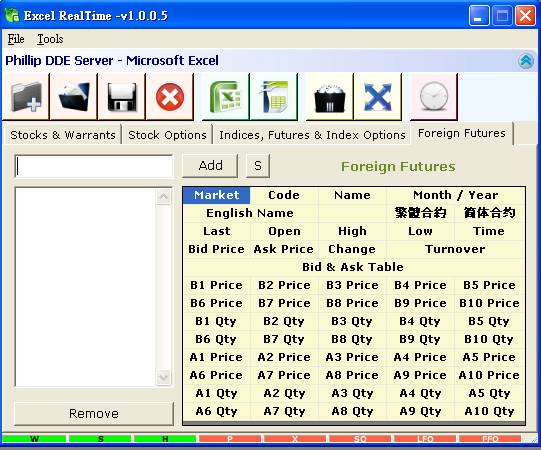Select the A5 Qty cell
This screenshot has width=541, height=450.
(x=489, y=393)
